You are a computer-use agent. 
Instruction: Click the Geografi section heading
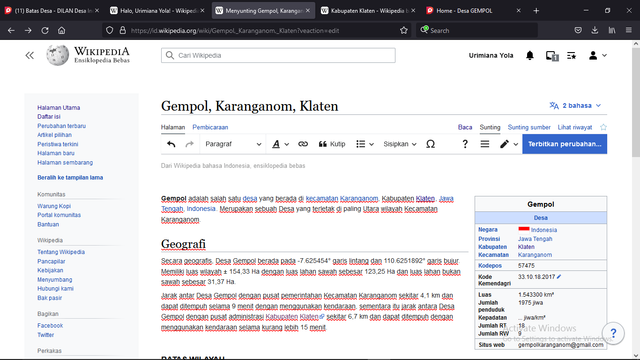pyautogui.click(x=183, y=244)
